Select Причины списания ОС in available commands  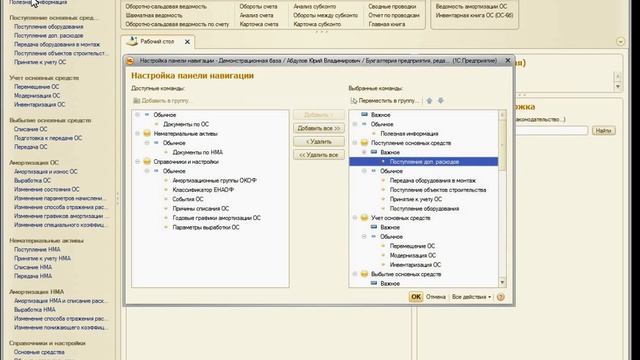pyautogui.click(x=201, y=209)
